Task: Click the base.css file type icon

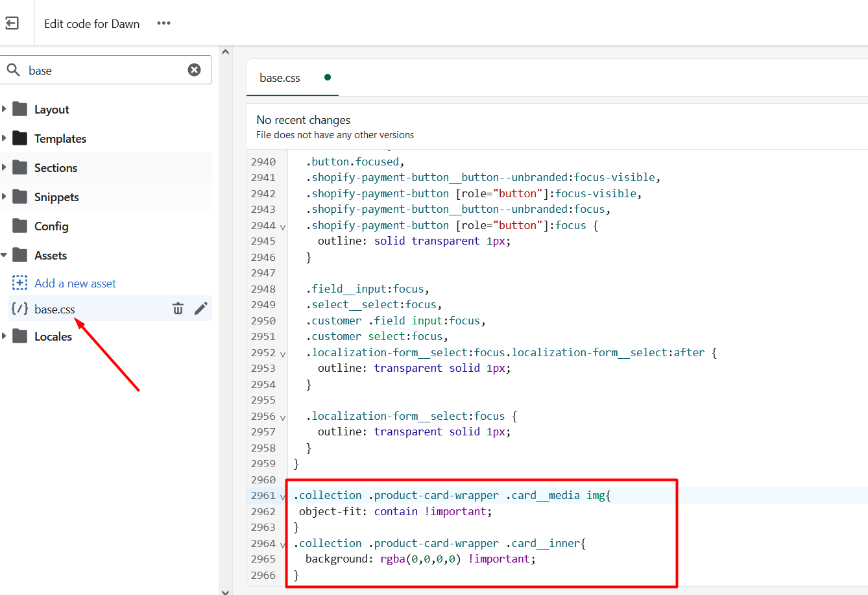Action: coord(20,309)
